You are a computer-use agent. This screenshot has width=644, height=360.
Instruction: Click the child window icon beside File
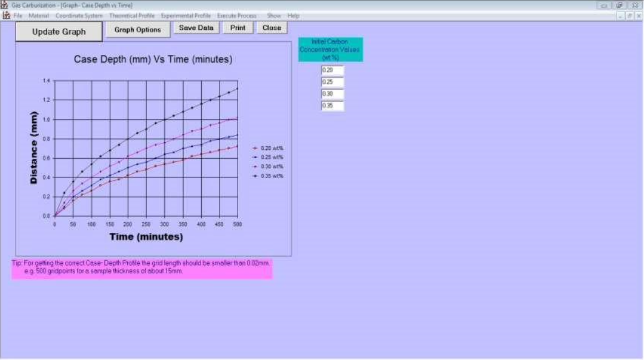[5, 16]
